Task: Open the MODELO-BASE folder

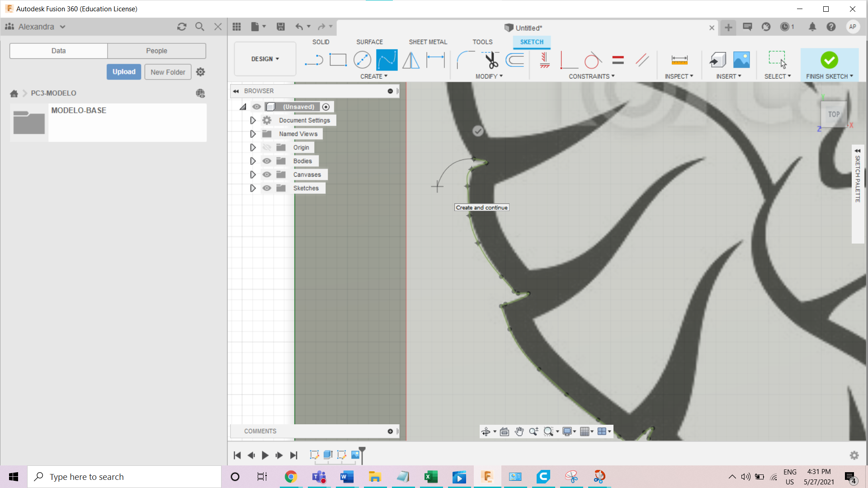Action: [x=108, y=122]
